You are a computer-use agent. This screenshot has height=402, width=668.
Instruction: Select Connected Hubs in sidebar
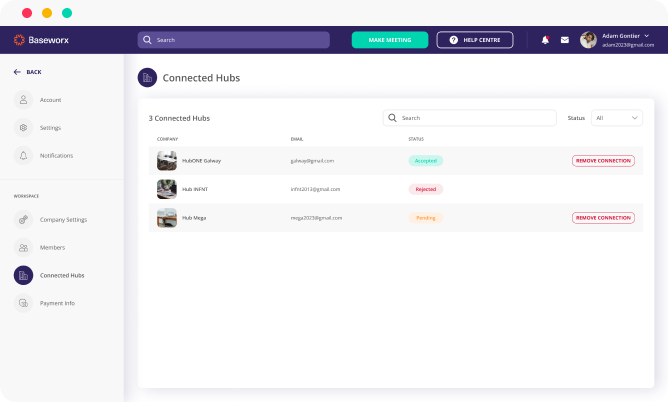(61, 275)
